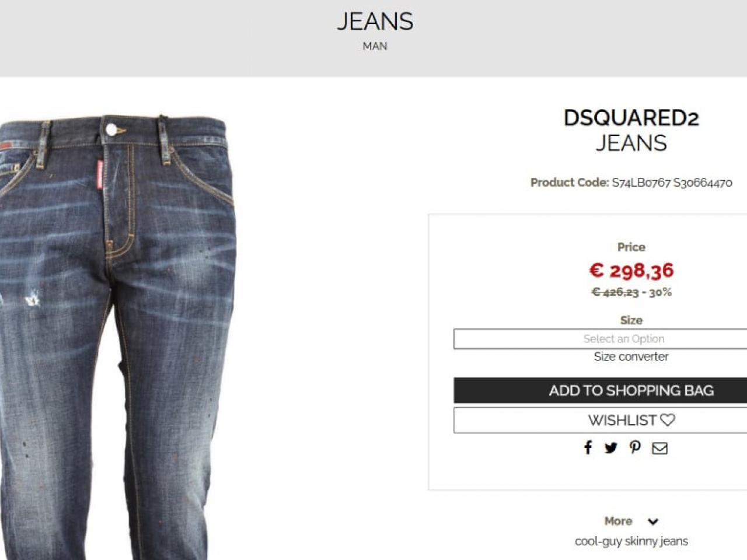Click the JEANS subtitle under DSQUARED2
Screen dimensions: 747x560
[x=631, y=143]
